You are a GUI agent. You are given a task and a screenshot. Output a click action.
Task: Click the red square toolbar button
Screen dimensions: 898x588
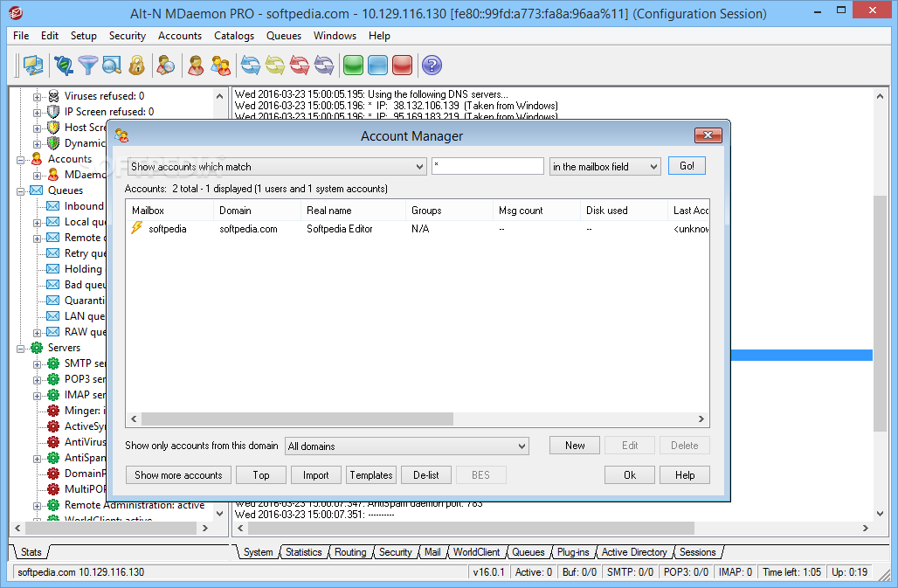[x=402, y=66]
